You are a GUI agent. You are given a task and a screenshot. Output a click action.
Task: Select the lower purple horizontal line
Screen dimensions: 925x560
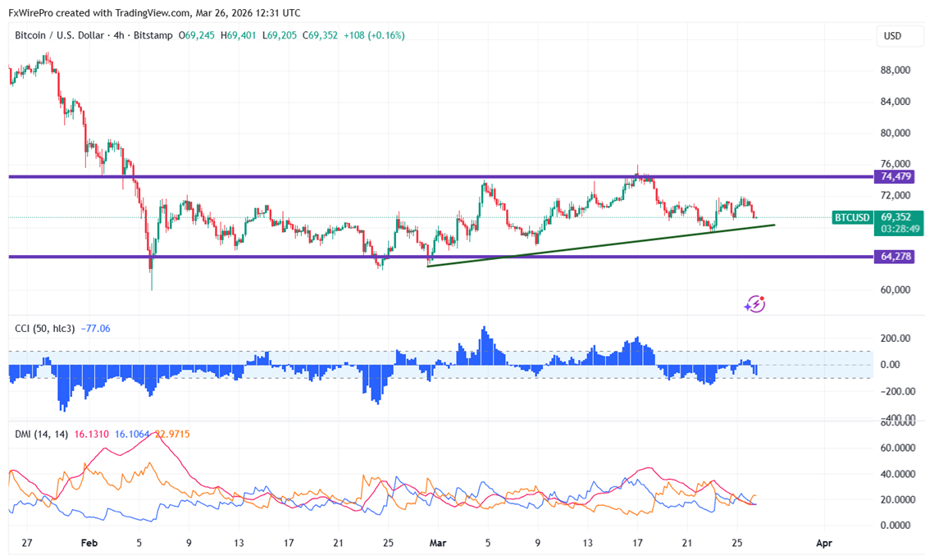coord(440,257)
